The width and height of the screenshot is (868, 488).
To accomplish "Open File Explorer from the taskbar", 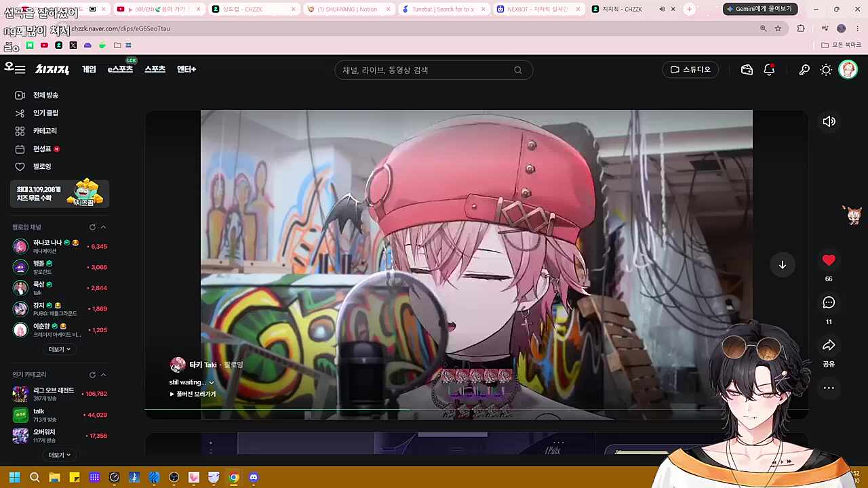I will click(x=54, y=477).
